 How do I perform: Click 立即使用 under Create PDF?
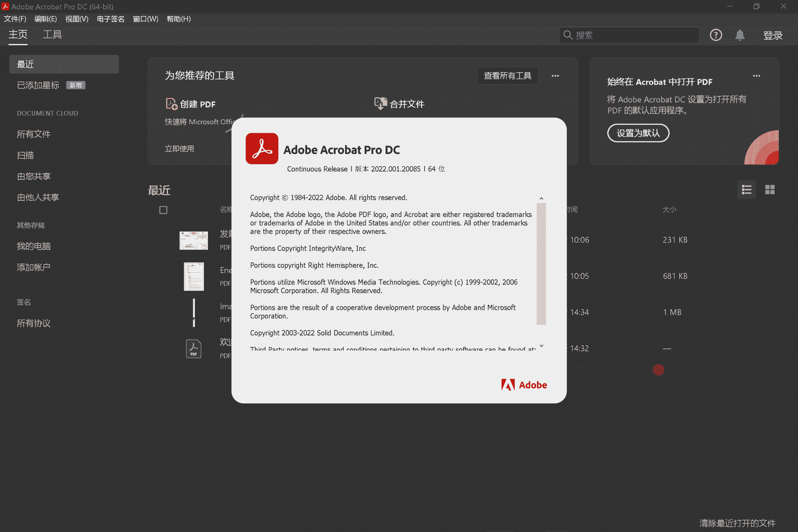pyautogui.click(x=180, y=149)
